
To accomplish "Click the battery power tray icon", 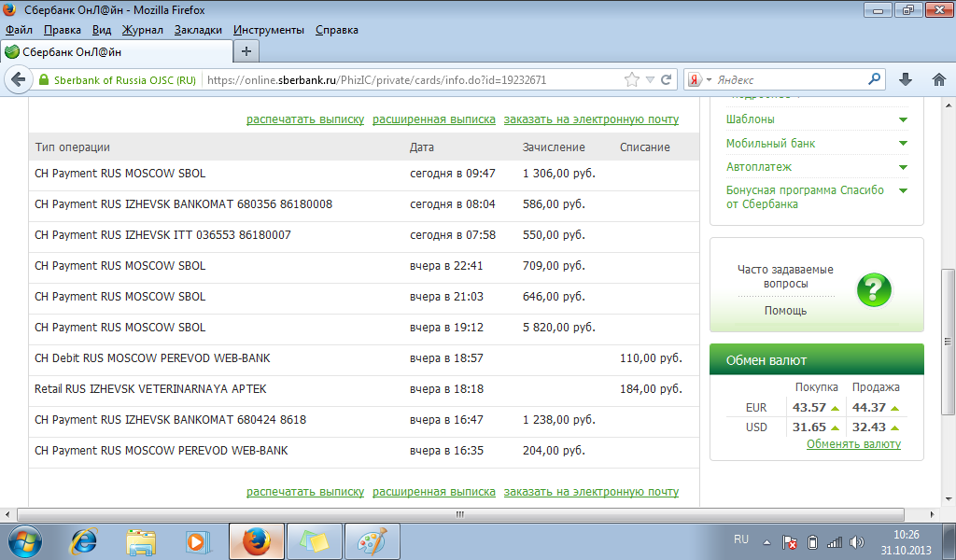I will (812, 541).
